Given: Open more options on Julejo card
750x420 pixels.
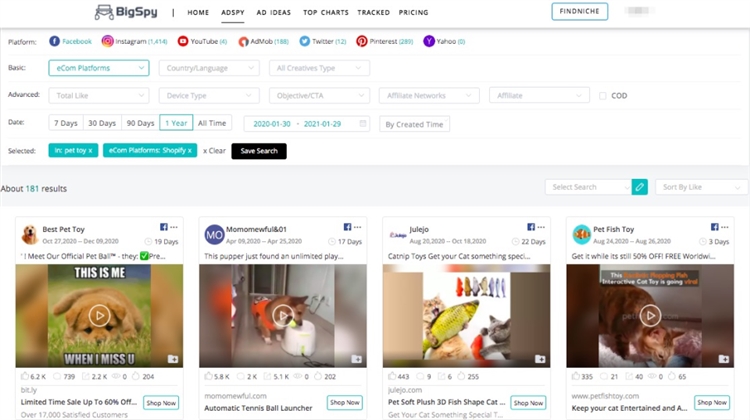Looking at the screenshot, I should click(541, 227).
